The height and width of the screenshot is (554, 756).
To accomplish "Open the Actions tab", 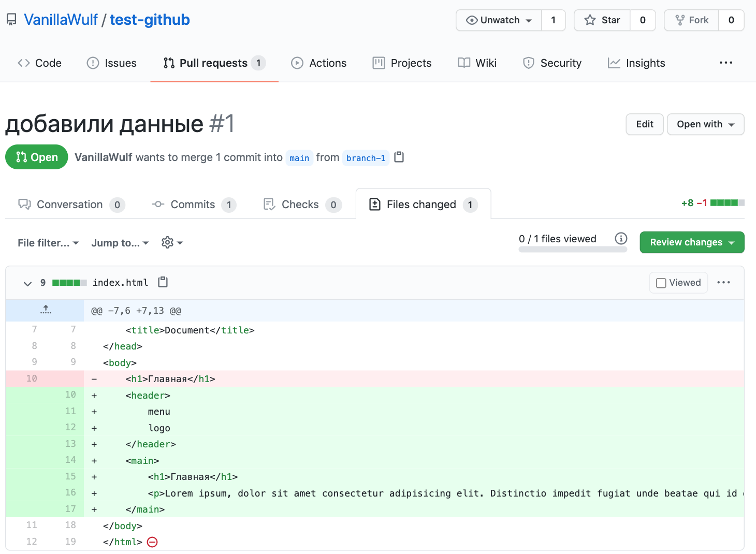I will click(x=318, y=63).
